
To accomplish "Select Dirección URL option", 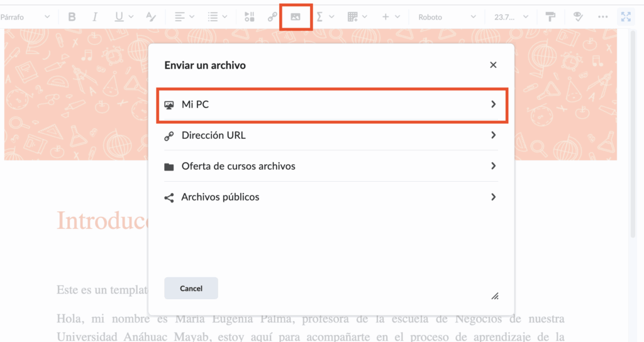I will (331, 135).
